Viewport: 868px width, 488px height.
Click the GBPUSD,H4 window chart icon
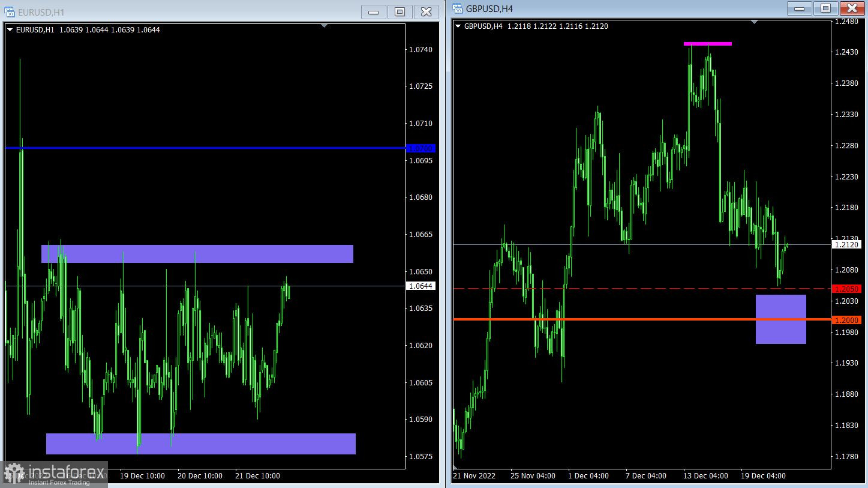pyautogui.click(x=458, y=8)
